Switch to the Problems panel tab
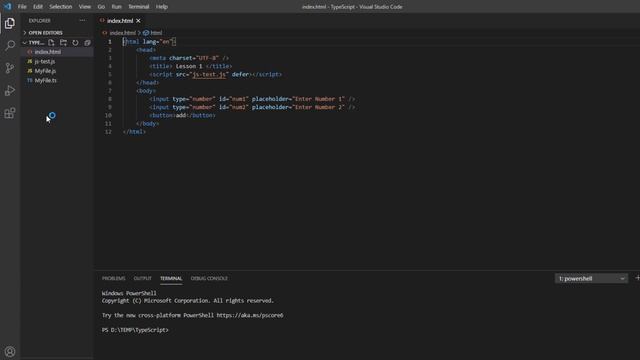This screenshot has width=640, height=360. [x=113, y=278]
